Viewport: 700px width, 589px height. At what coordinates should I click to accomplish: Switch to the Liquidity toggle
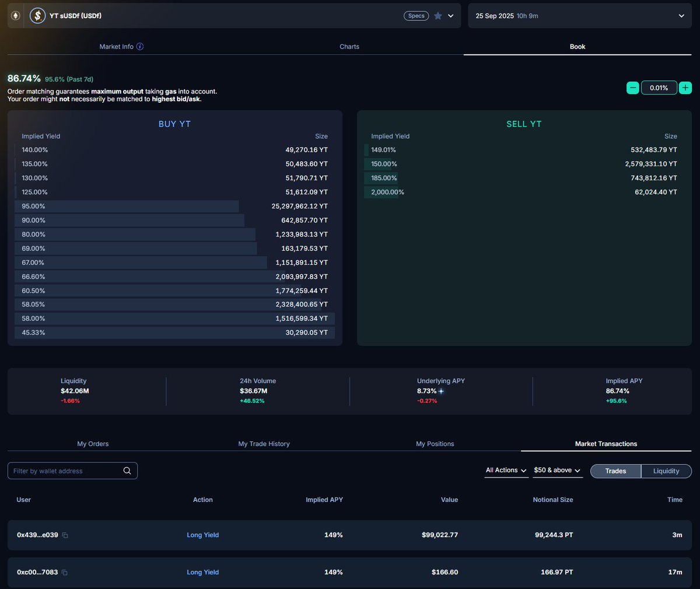[x=666, y=471]
